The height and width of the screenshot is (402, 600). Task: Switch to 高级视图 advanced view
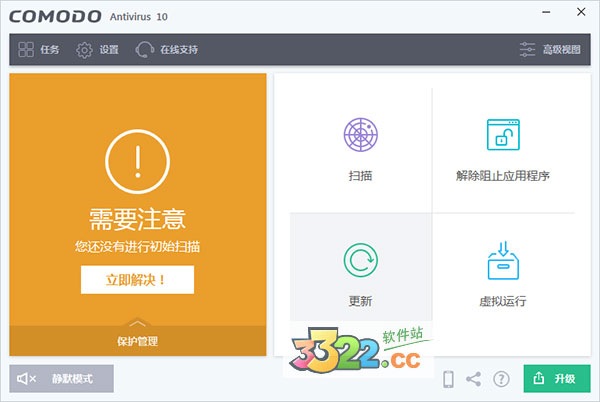click(x=550, y=50)
